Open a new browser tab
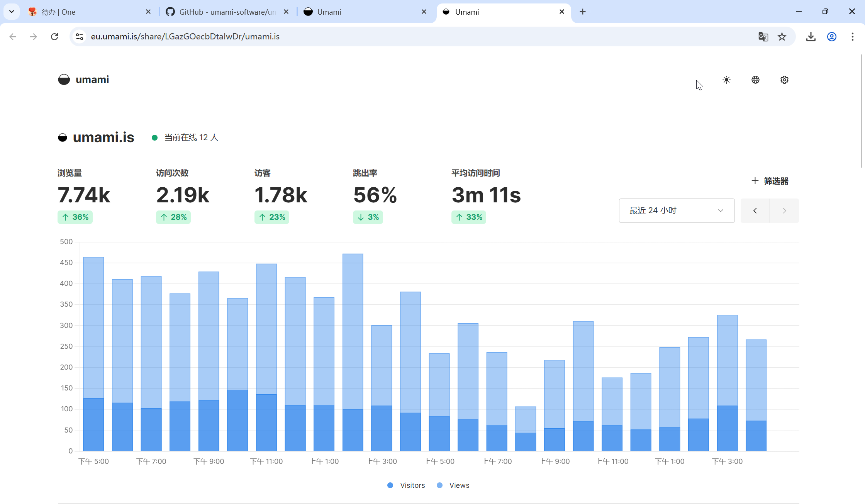The height and width of the screenshot is (504, 865). [x=583, y=12]
